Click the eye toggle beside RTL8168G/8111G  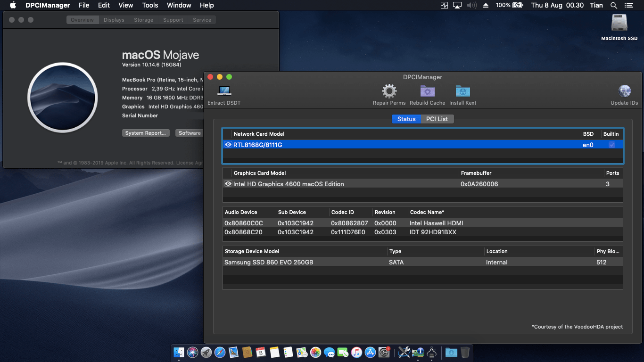[x=228, y=144]
